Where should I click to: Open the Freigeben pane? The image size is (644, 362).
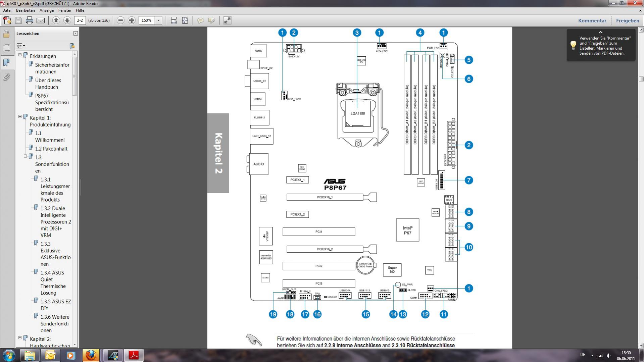[x=627, y=20]
